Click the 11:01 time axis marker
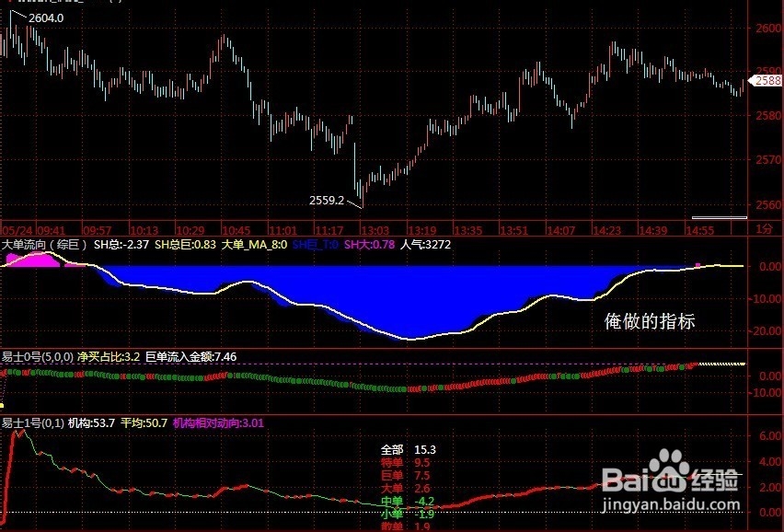Image resolution: width=784 pixels, height=532 pixels. (x=282, y=230)
